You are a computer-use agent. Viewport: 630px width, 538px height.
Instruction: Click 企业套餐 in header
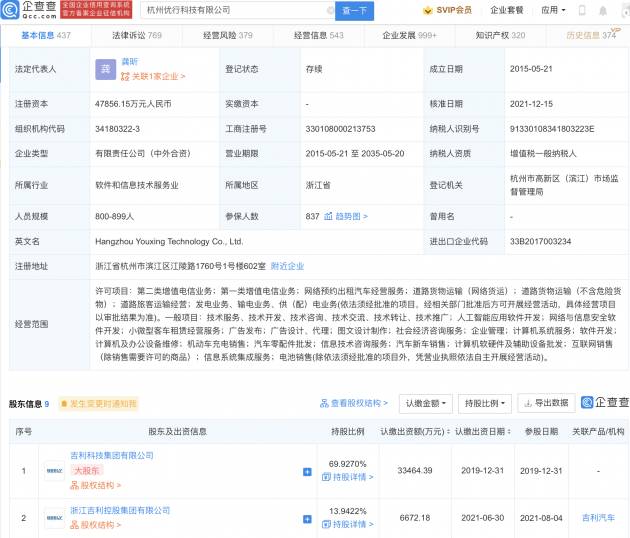(x=507, y=10)
